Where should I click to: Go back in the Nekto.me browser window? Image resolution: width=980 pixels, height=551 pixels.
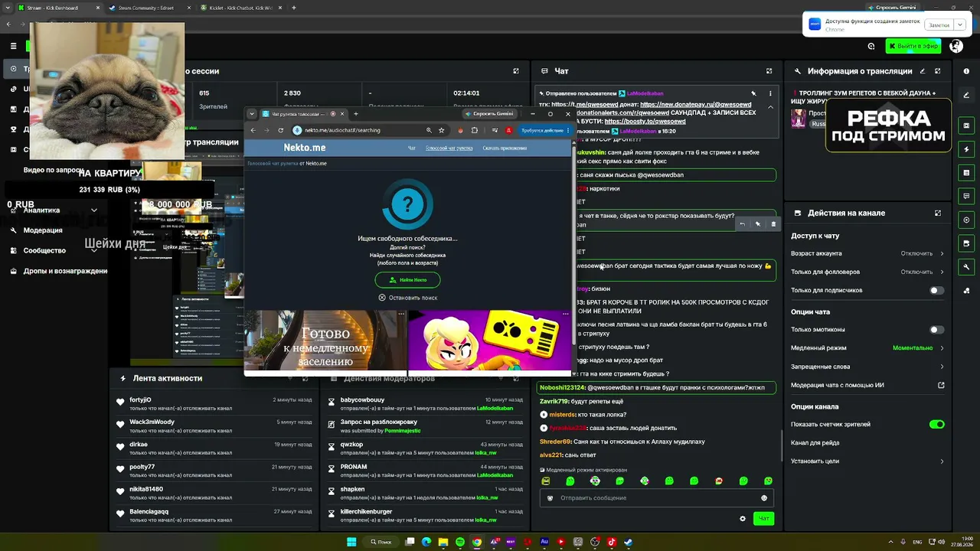coord(253,130)
